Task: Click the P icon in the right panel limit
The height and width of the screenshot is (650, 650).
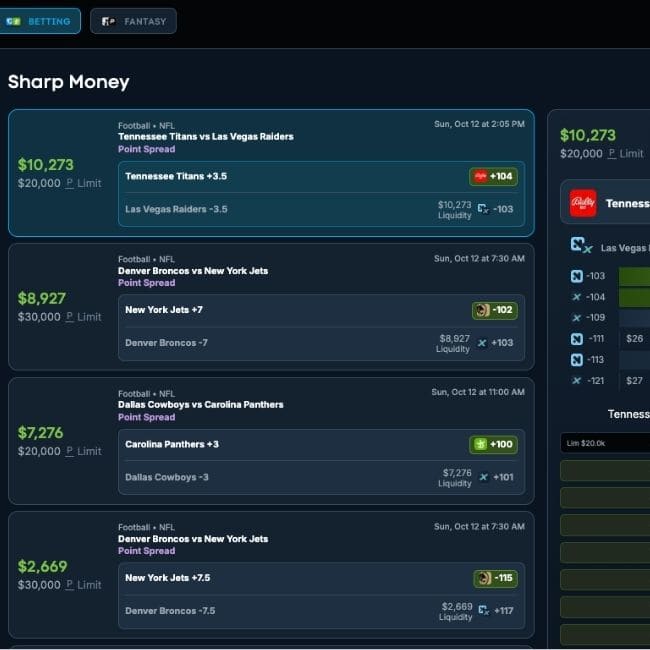Action: [612, 154]
